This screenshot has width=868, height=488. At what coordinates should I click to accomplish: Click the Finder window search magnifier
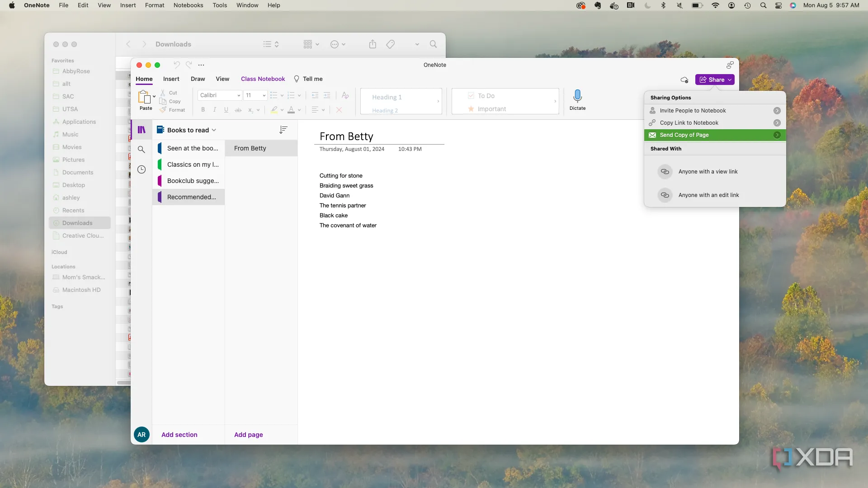(433, 44)
